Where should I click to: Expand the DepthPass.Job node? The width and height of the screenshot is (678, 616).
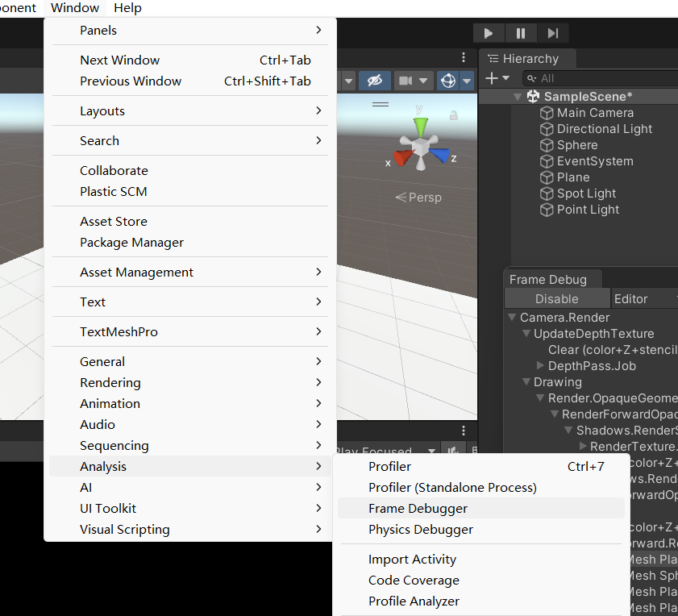[540, 365]
